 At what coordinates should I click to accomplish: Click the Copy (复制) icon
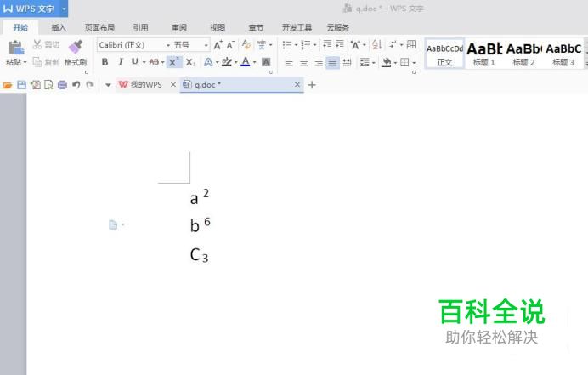(x=37, y=62)
